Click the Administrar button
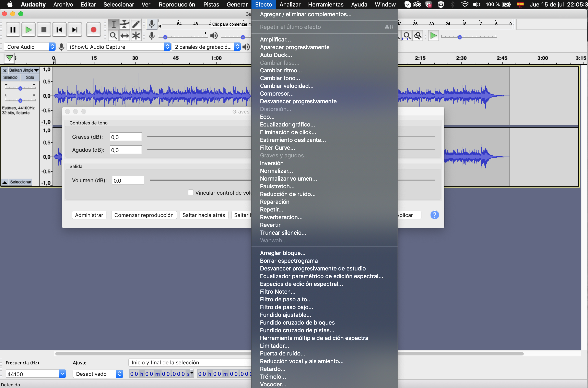Viewport: 588px width, 388px height. point(89,215)
